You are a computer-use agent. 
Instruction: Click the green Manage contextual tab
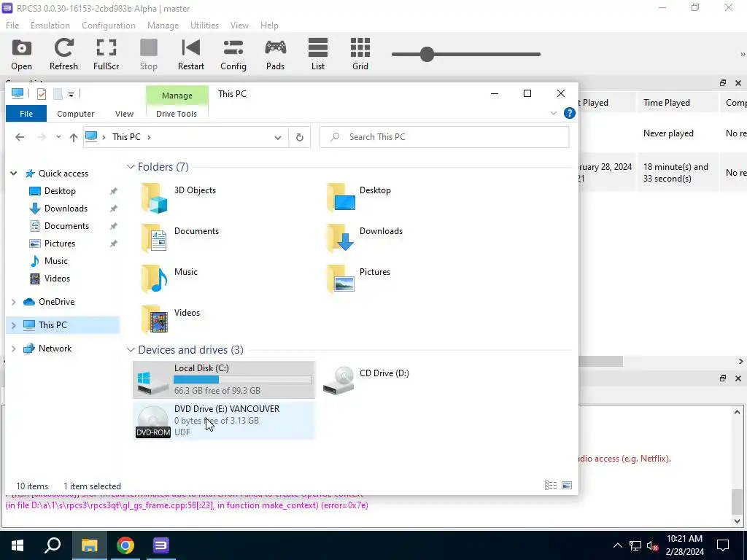[177, 96]
